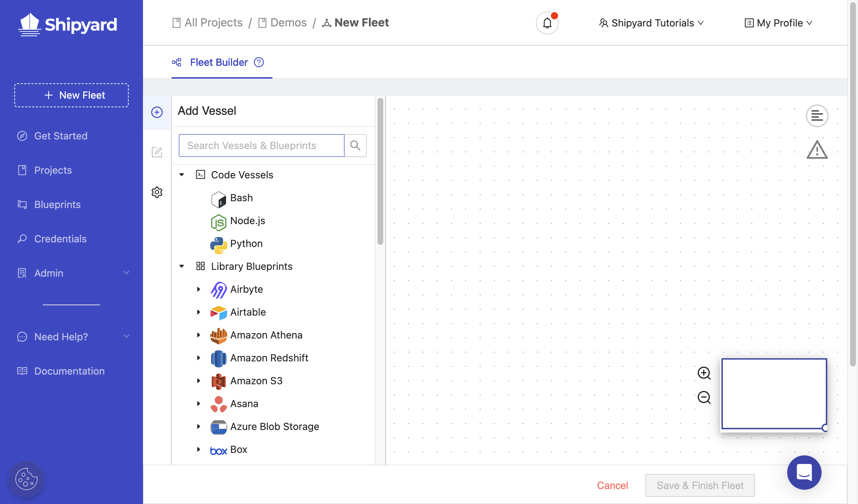Viewport: 858px width, 504px height.
Task: Click the New Fleet sidebar button
Action: point(71,95)
